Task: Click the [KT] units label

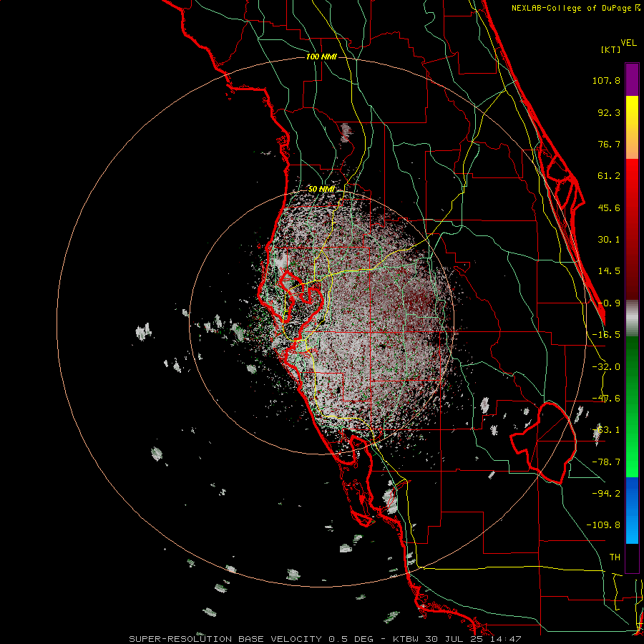Action: [611, 49]
